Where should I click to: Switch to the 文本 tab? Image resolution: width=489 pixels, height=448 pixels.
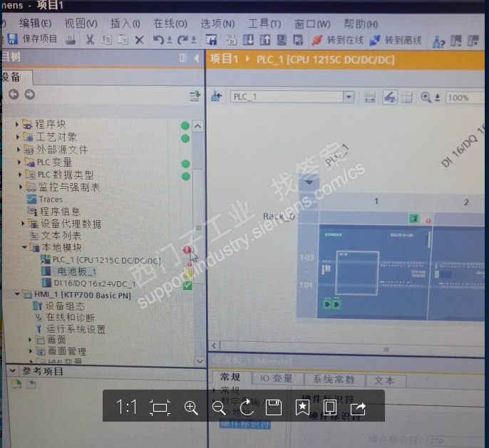click(385, 381)
